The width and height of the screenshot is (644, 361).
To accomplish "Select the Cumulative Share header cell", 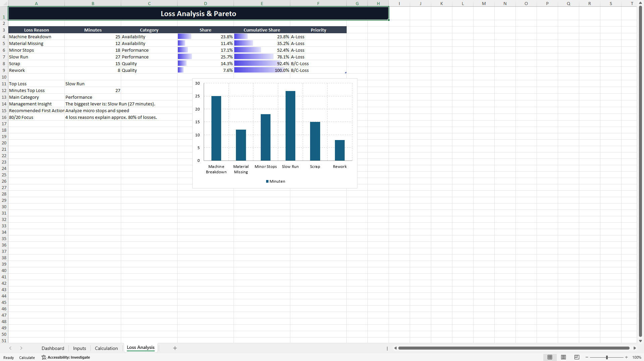I will click(x=262, y=30).
